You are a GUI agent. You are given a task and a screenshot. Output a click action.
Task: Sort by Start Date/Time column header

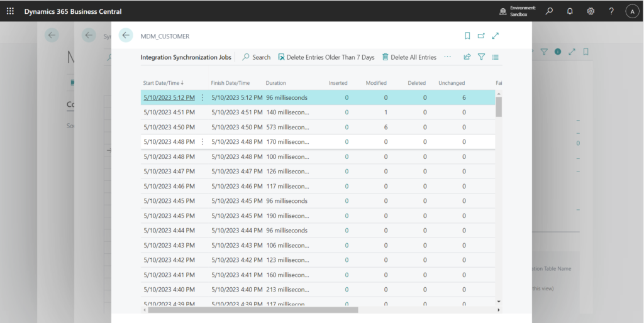(x=163, y=83)
